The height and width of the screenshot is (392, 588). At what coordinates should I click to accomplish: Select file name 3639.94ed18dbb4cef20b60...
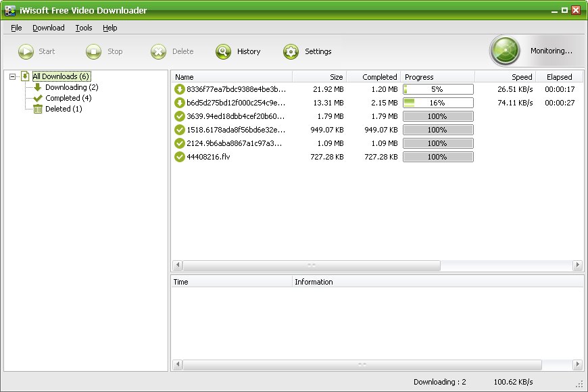tap(235, 116)
